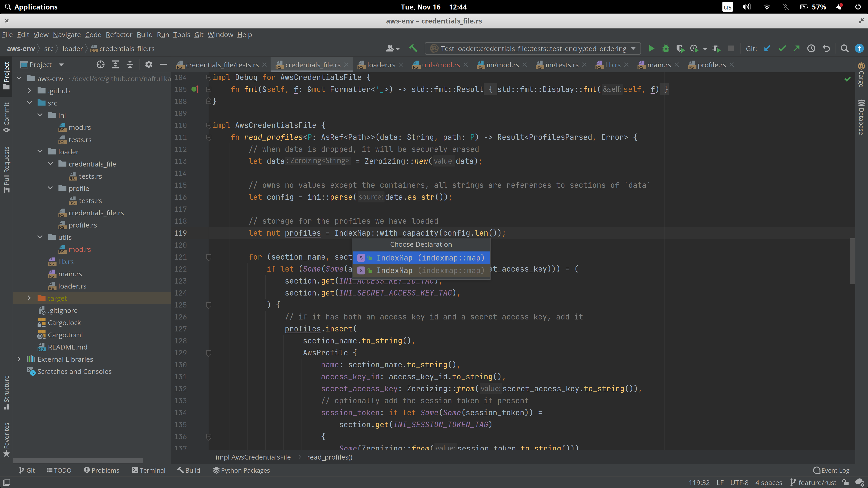The image size is (868, 488).
Task: Hide the Project panel with minus icon
Action: (x=163, y=65)
